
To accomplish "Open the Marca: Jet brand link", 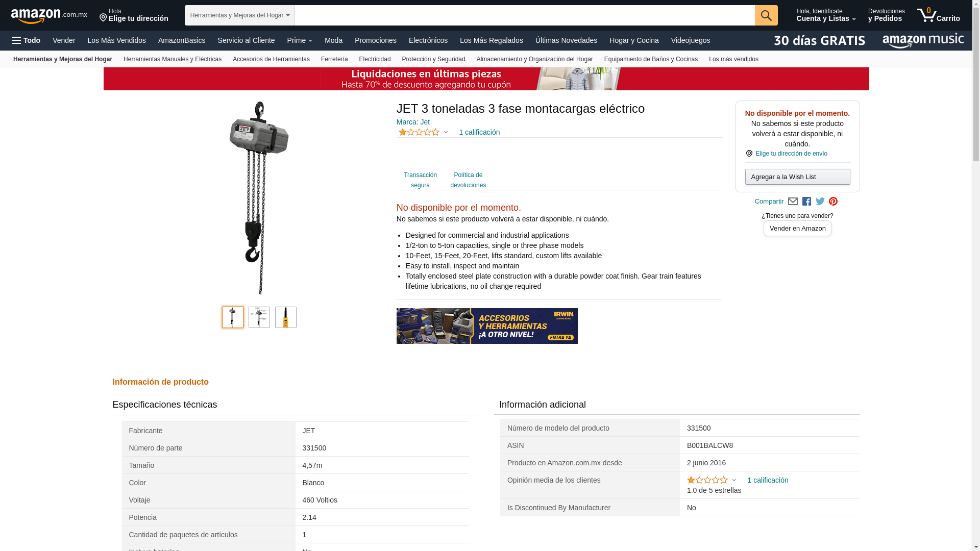I will [x=413, y=122].
